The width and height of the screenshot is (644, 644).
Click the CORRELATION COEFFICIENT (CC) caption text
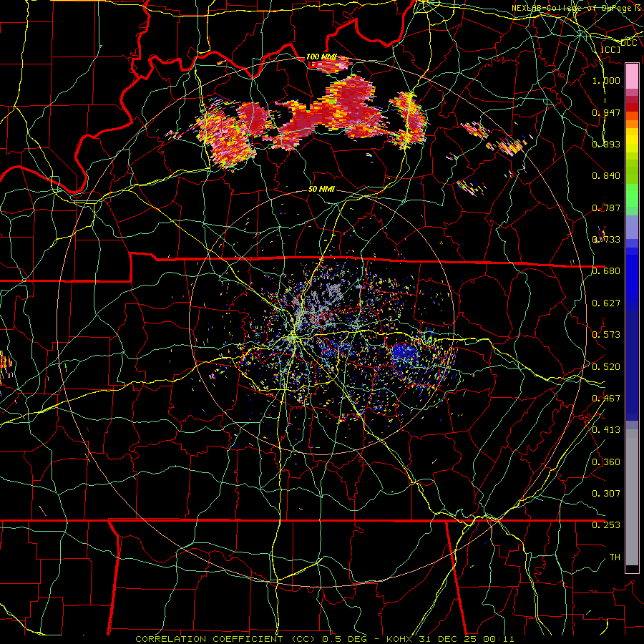(225, 639)
